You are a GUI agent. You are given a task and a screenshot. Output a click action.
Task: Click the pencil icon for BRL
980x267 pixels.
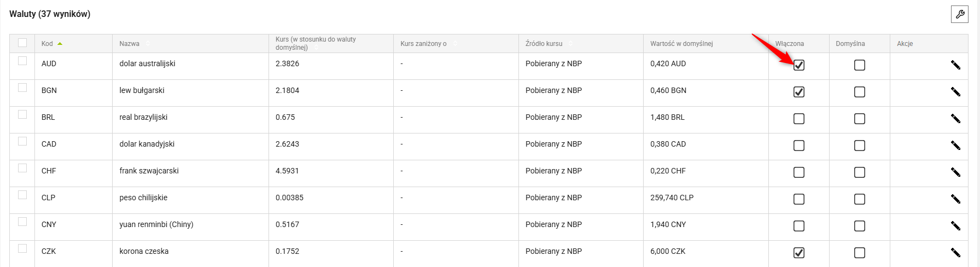(955, 119)
